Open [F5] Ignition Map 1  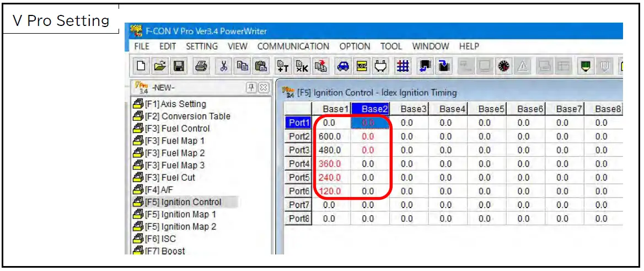[x=175, y=214]
